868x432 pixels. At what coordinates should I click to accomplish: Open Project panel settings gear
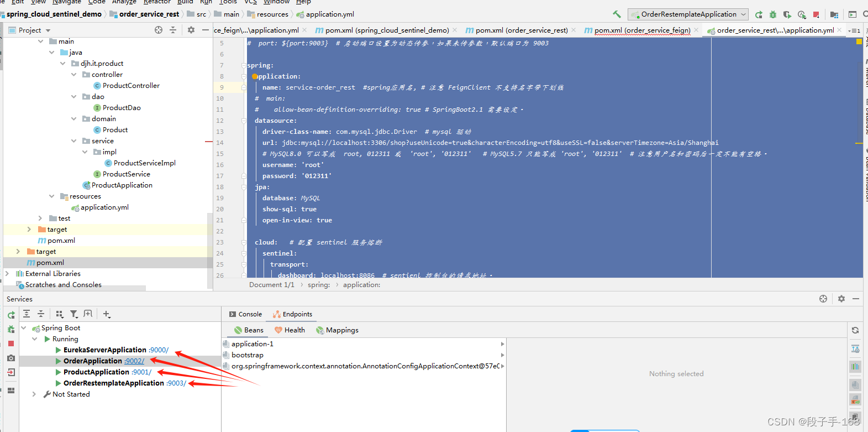[191, 30]
